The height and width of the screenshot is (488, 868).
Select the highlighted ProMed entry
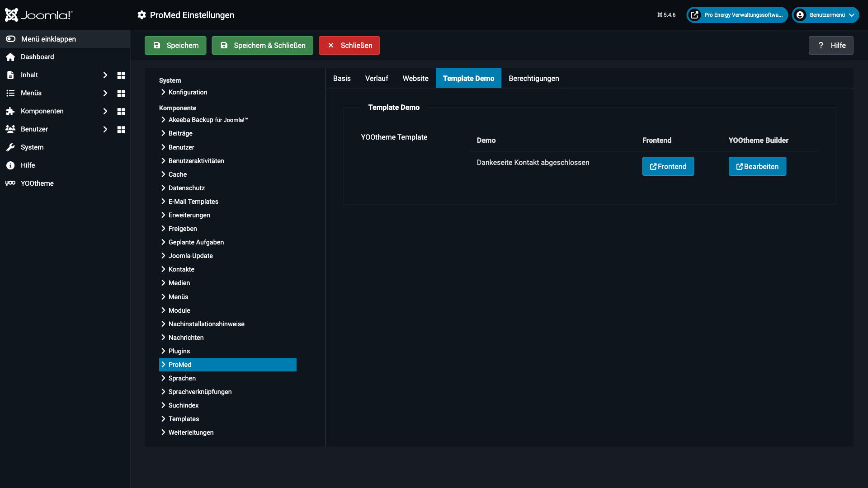[228, 365]
